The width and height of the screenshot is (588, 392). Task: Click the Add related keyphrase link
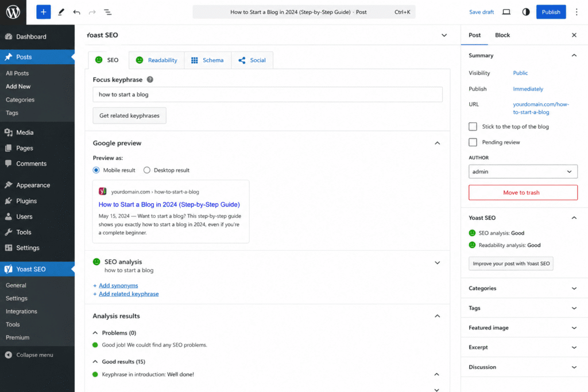[x=129, y=294]
